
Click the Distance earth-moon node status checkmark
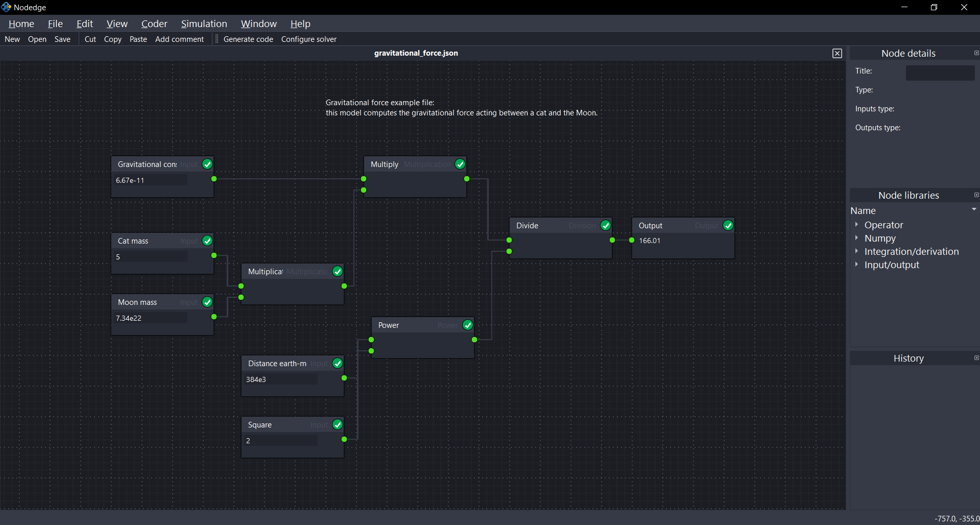338,363
